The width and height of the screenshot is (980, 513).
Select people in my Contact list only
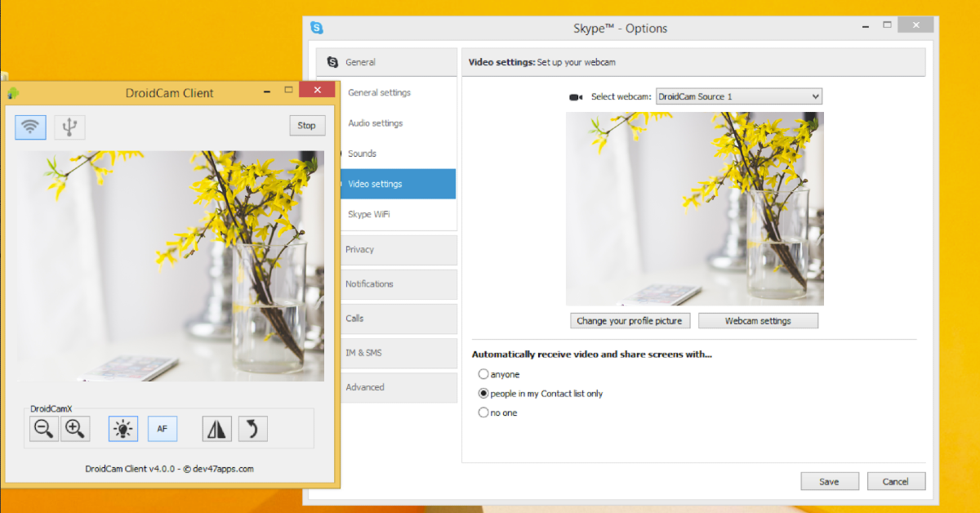[483, 394]
